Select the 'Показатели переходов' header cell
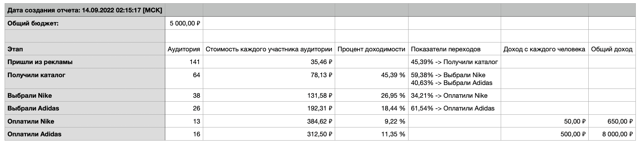 pos(446,49)
